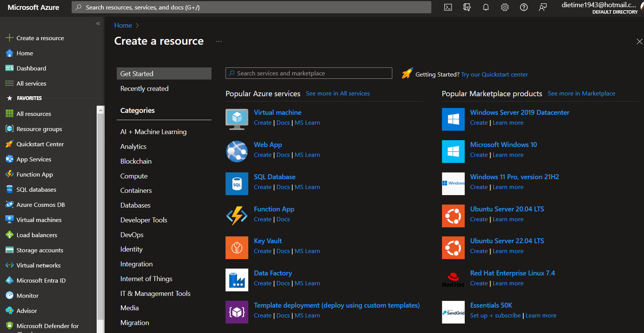This screenshot has width=644, height=333.
Task: Click the Windows Server 2019 Datacenter icon
Action: coord(453,119)
